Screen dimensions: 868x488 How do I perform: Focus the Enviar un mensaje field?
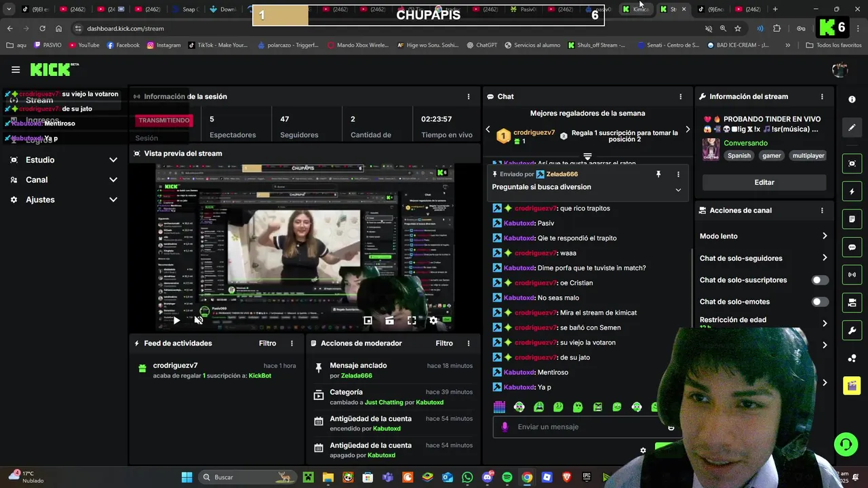(587, 427)
